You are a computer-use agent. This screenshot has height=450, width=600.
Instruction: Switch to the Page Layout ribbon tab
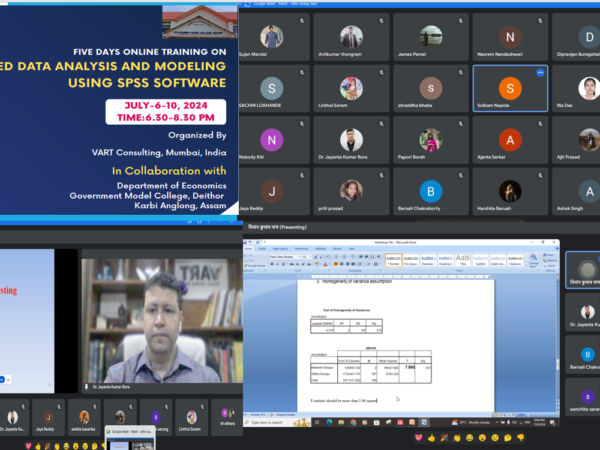tap(280, 249)
